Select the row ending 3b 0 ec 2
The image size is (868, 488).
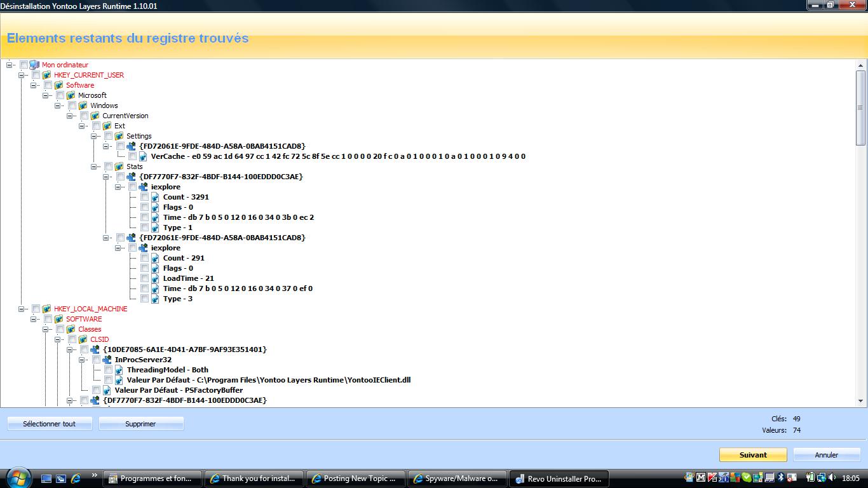point(238,217)
